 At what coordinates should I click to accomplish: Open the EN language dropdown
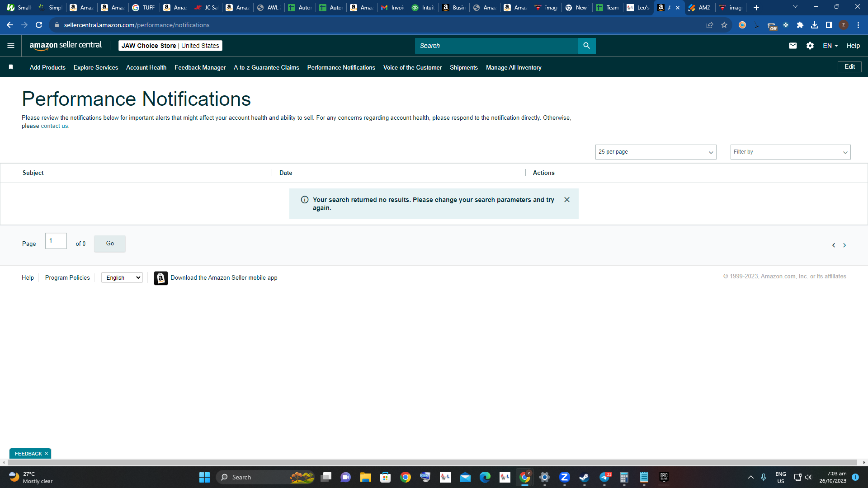(830, 46)
